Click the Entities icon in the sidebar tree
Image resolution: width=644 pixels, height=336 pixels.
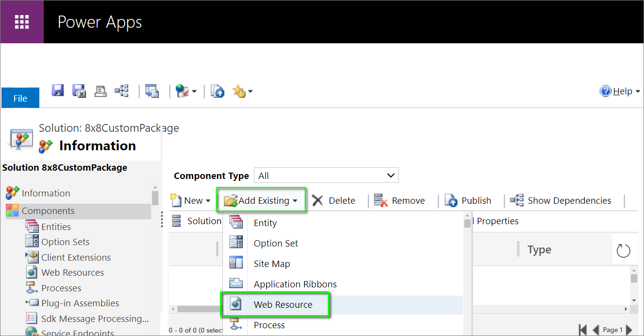pyautogui.click(x=32, y=227)
